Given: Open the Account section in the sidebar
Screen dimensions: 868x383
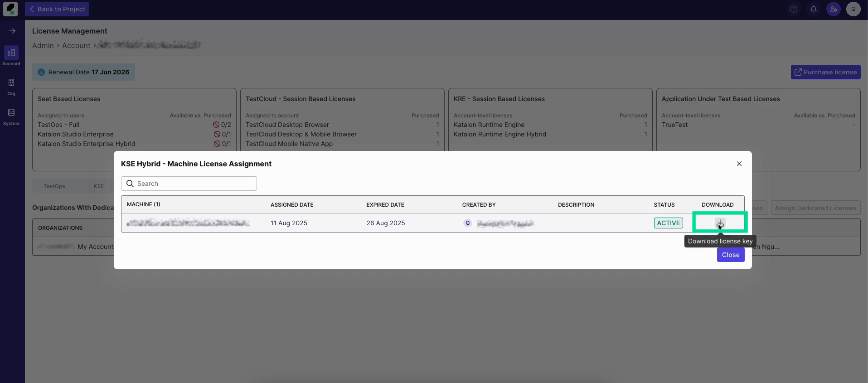Looking at the screenshot, I should pyautogui.click(x=11, y=56).
